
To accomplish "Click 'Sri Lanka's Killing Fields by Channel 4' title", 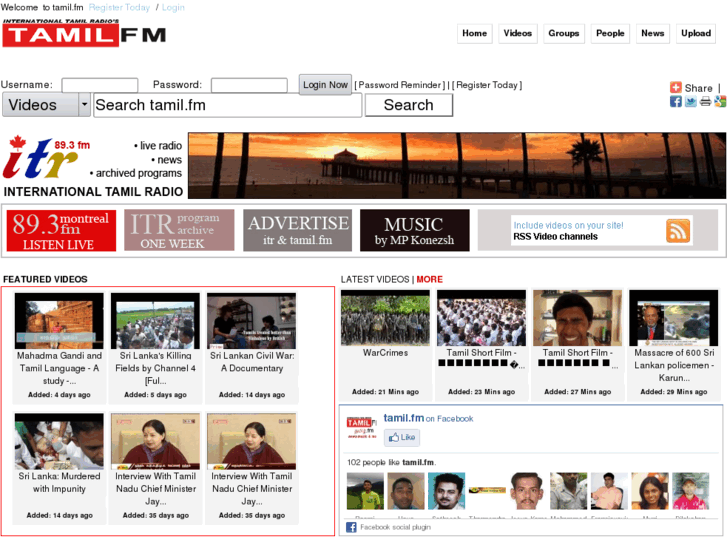I will click(x=155, y=368).
